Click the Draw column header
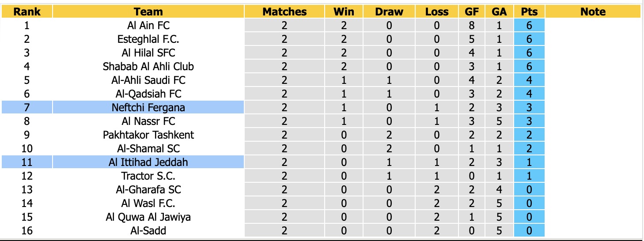 pyautogui.click(x=389, y=12)
